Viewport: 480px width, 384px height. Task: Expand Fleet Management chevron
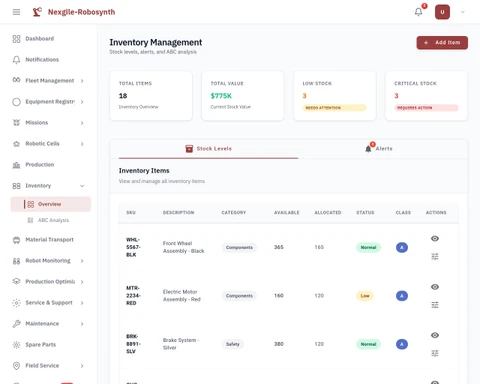[x=82, y=81]
